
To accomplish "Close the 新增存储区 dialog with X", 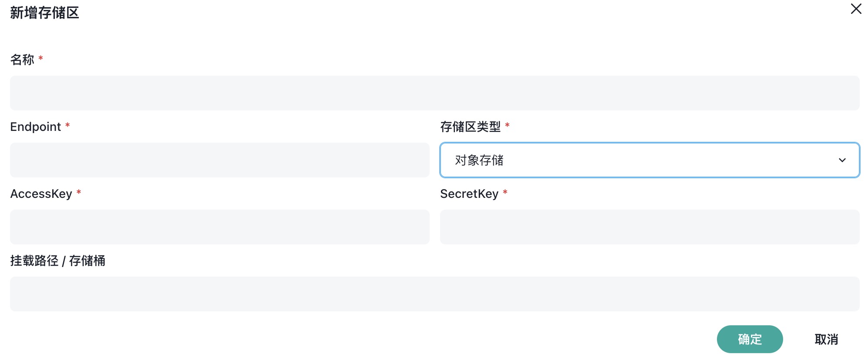I will click(x=856, y=9).
